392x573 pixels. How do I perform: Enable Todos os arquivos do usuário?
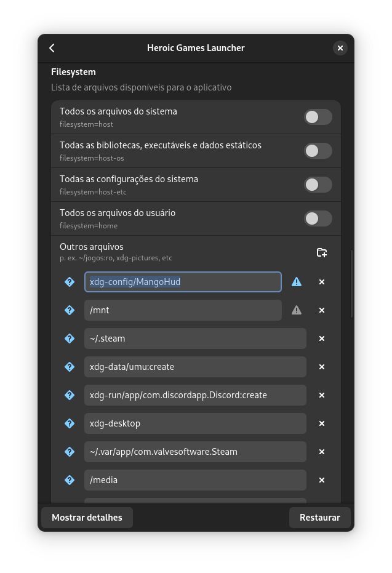318,218
